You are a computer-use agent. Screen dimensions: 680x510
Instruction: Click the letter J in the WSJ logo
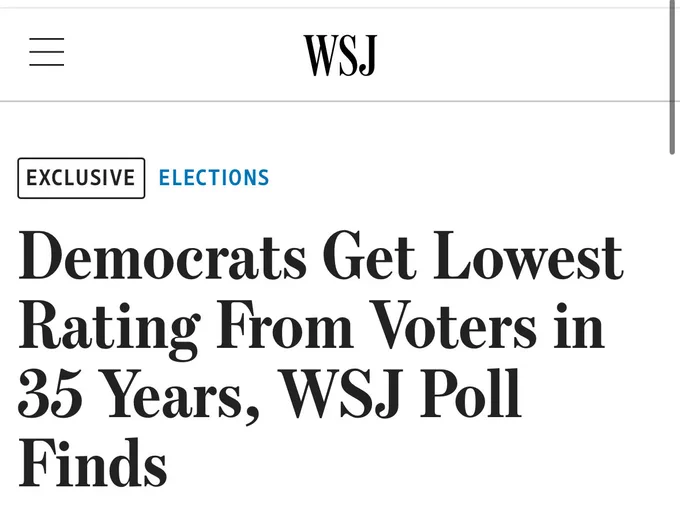click(x=367, y=54)
